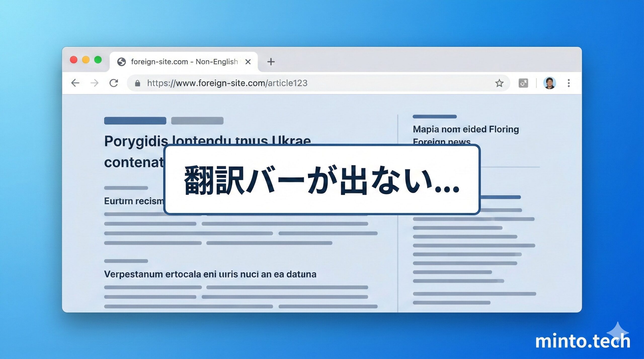
Task: Click the globe favicon on the active tab
Action: (122, 62)
